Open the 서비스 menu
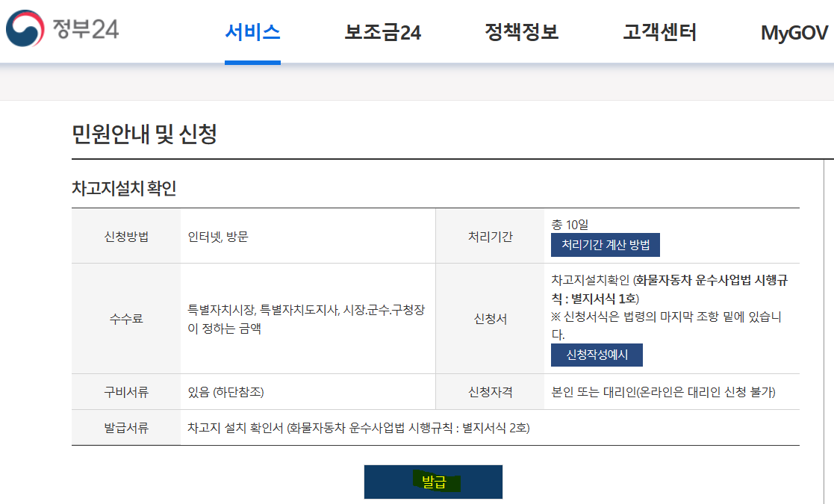834x504 pixels. pyautogui.click(x=252, y=31)
